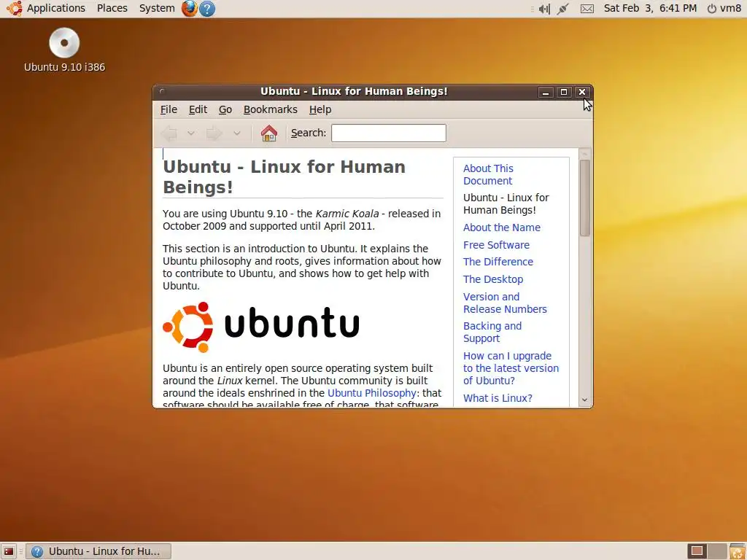Image resolution: width=747 pixels, height=560 pixels.
Task: Open About This Document link
Action: tap(488, 175)
